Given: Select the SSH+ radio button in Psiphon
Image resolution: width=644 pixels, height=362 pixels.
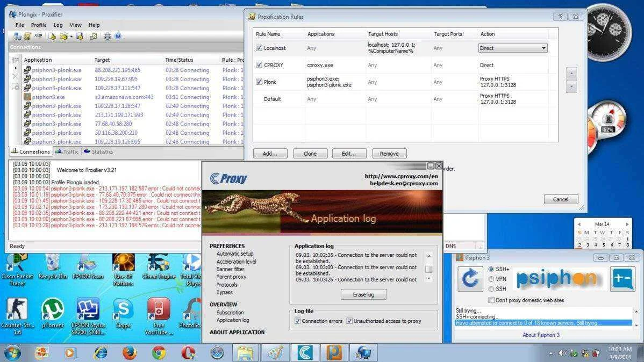Looking at the screenshot, I should (x=491, y=269).
